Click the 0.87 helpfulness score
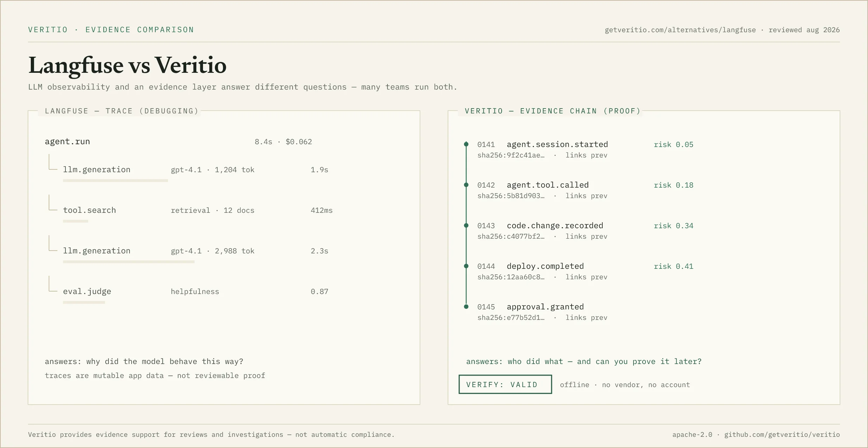868x448 pixels. click(319, 292)
